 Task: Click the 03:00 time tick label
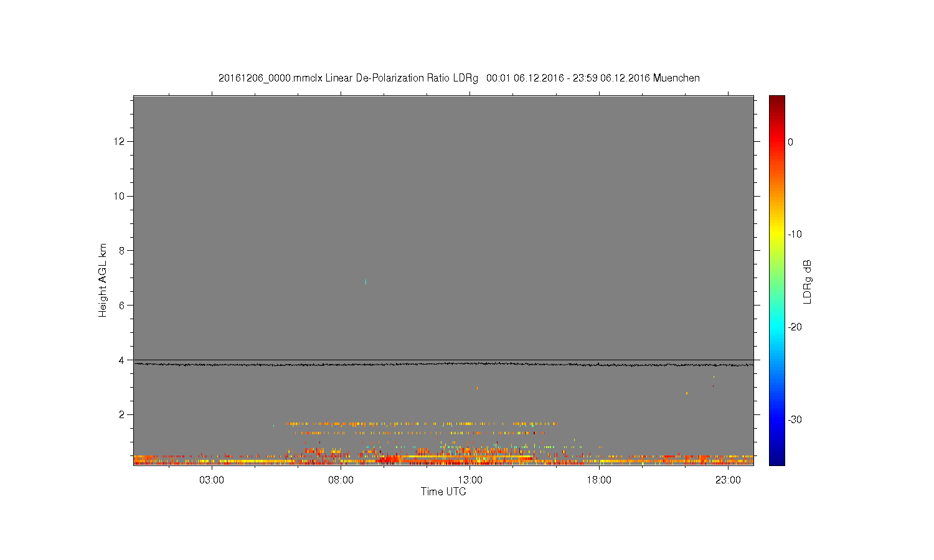pos(212,480)
